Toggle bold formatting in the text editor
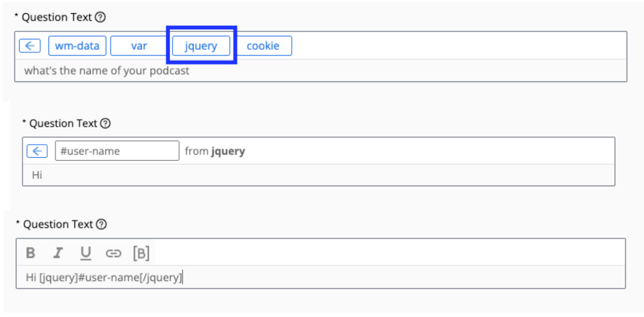This screenshot has width=644, height=317. 30,253
